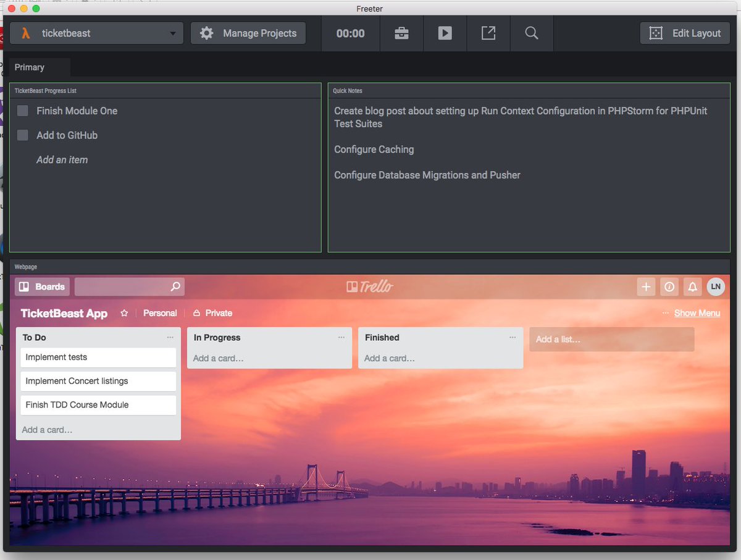The image size is (741, 560).
Task: Click the TicketBeast Progress List widget header
Action: coord(165,91)
